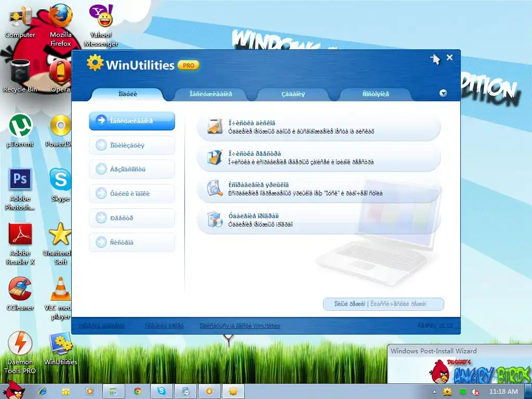The height and width of the screenshot is (399, 532).
Task: Show hidden system tray icons
Action: point(435,392)
